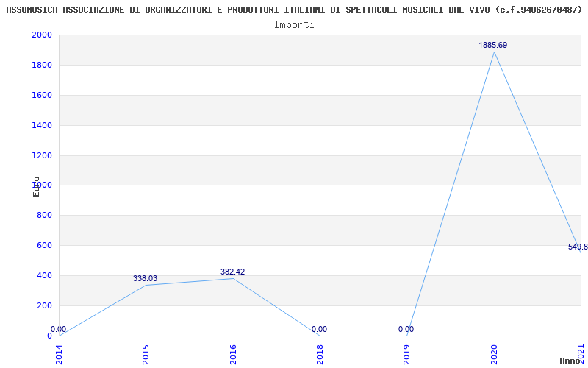Click the 2015 x-axis year label

[x=146, y=354]
